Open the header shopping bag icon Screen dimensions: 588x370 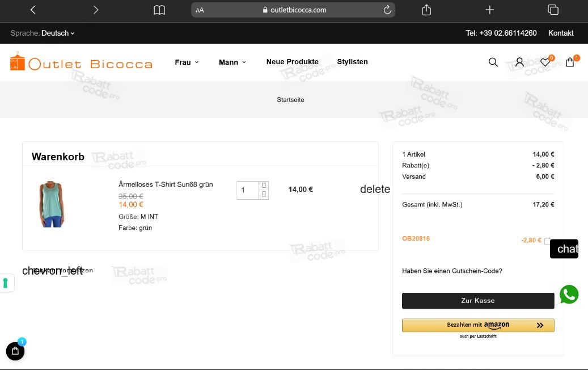coord(571,61)
